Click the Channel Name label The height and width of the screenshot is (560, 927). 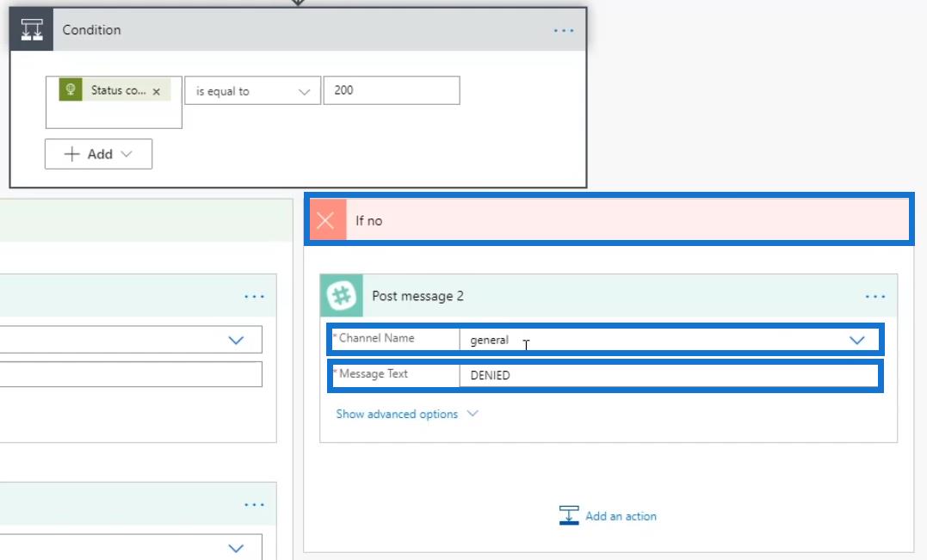pos(376,338)
